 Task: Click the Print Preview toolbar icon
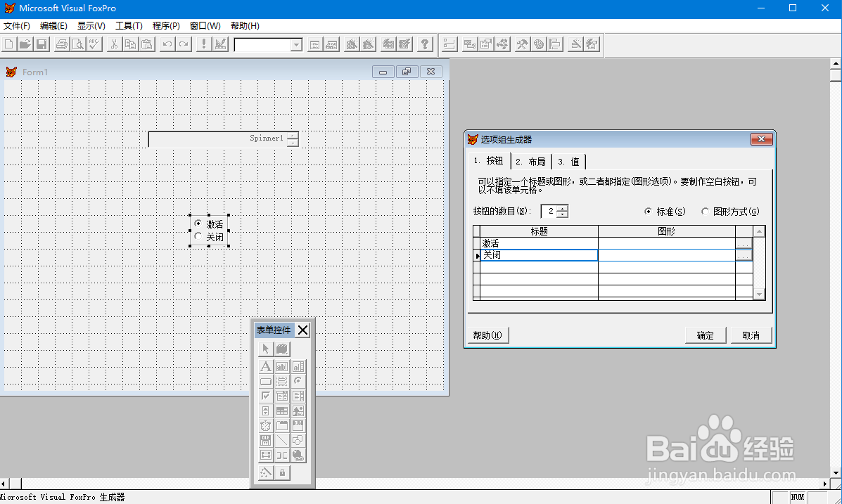point(78,44)
